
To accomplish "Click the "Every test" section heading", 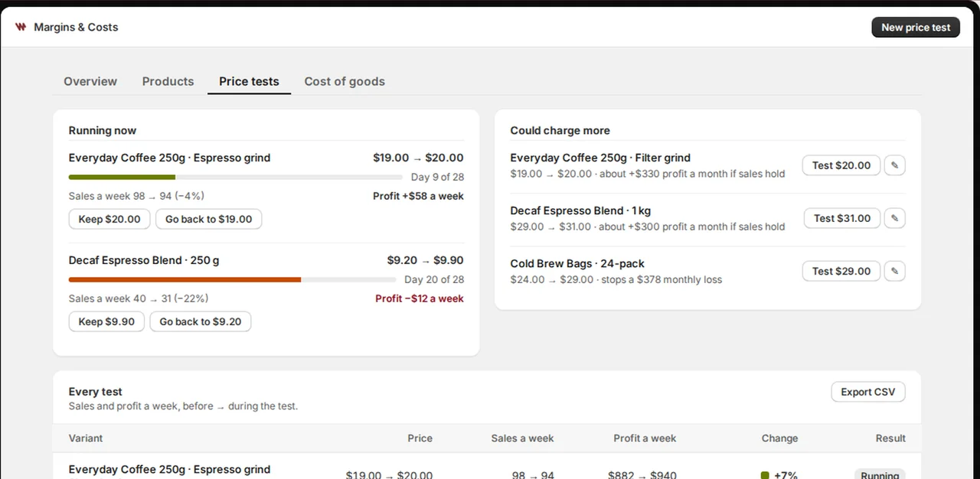I will point(95,391).
